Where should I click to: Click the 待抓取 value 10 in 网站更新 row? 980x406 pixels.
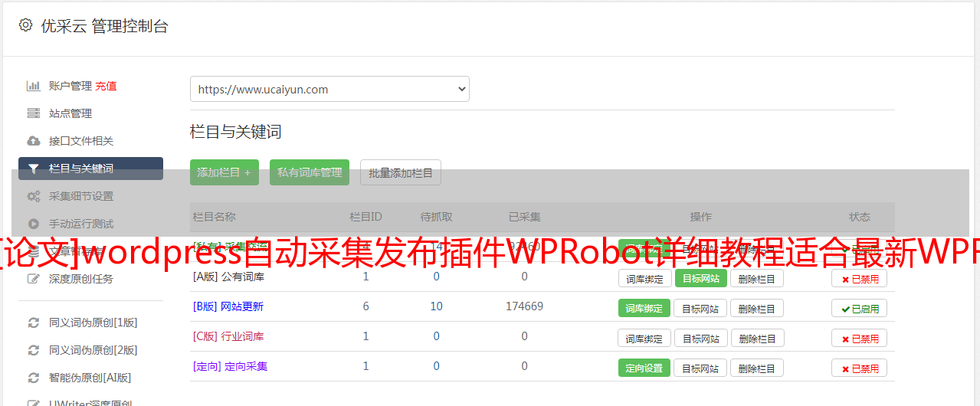click(x=437, y=306)
